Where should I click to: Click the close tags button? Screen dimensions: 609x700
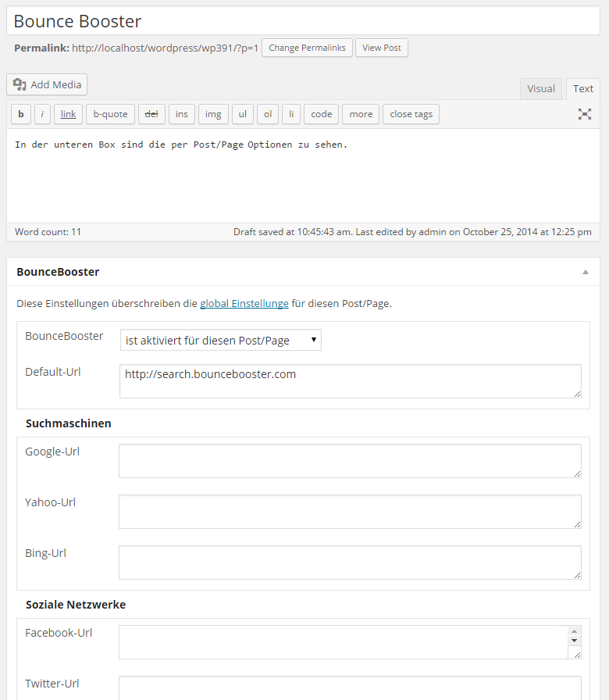coord(411,114)
